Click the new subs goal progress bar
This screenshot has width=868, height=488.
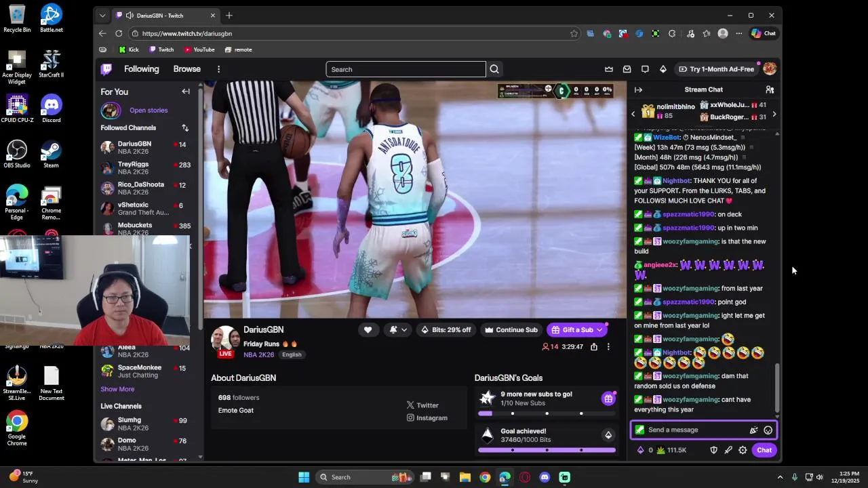pos(547,413)
